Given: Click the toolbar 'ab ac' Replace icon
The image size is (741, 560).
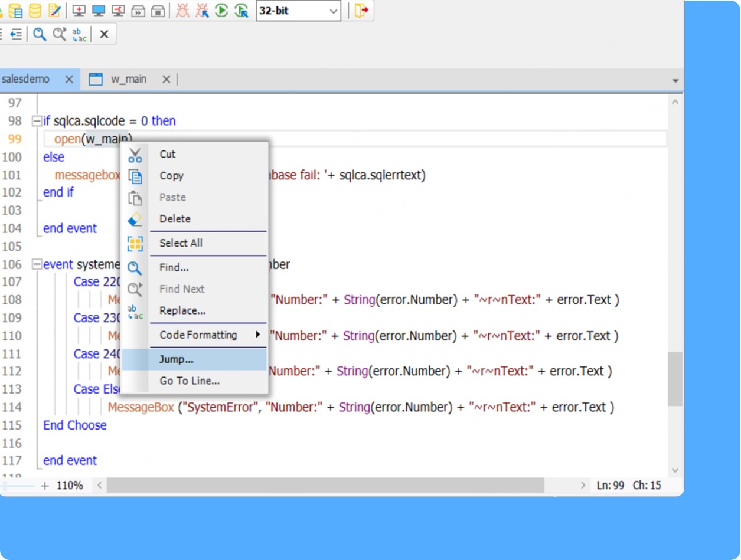Looking at the screenshot, I should pyautogui.click(x=79, y=34).
